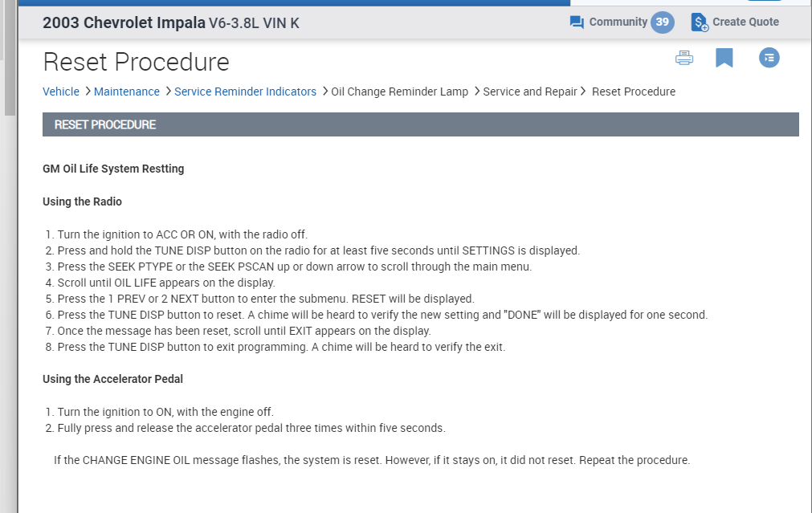Screen dimensions: 812x513
Task: Open the Community link text
Action: [618, 22]
